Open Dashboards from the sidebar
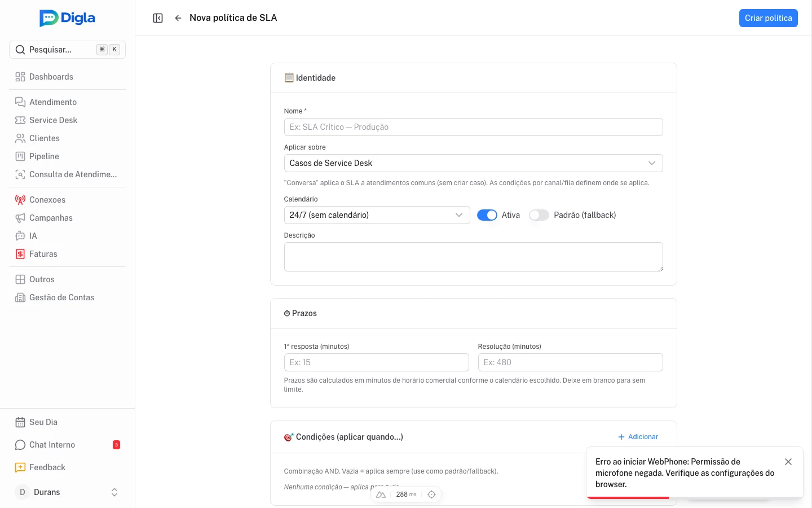 coord(67,77)
